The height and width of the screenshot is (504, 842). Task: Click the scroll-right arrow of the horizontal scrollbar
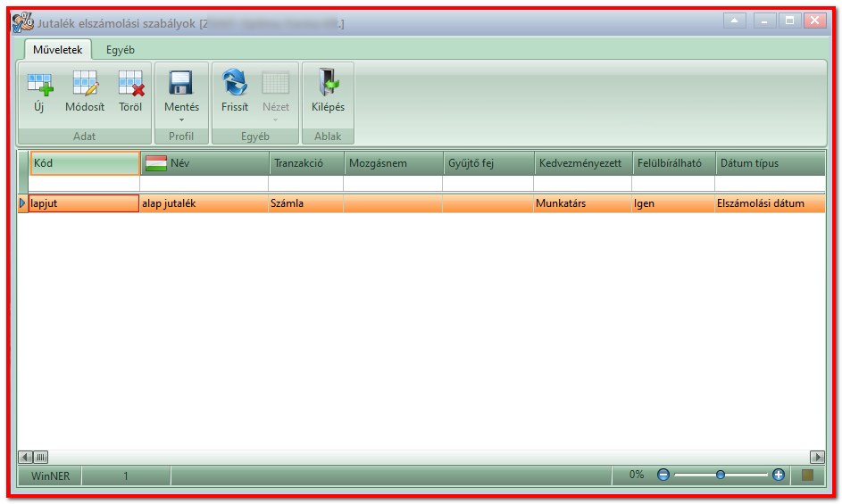click(817, 457)
